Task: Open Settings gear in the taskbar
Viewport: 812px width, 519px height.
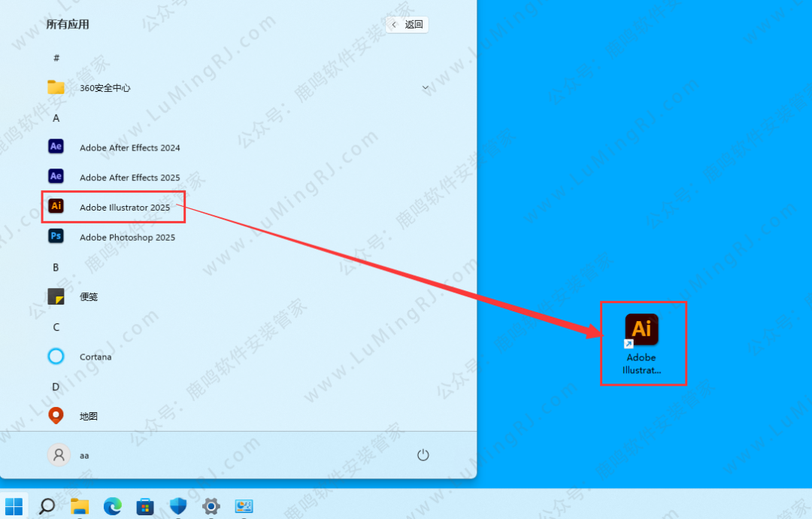Action: (211, 506)
